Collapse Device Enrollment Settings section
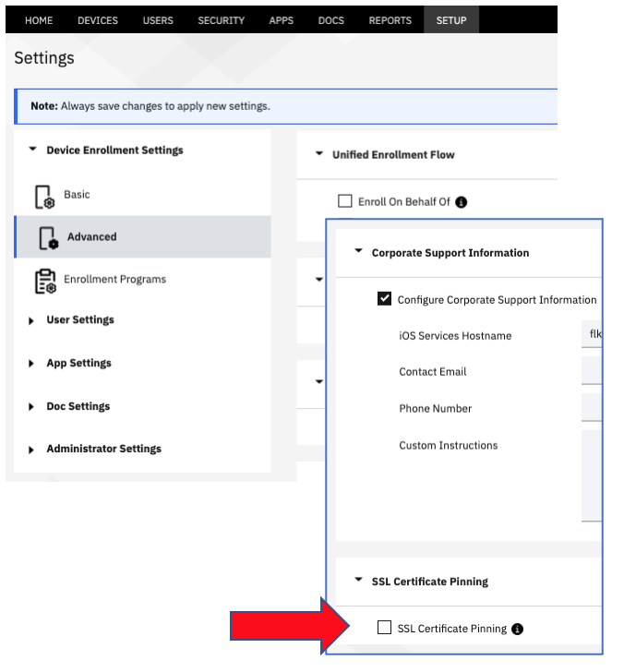Image resolution: width=624 pixels, height=672 pixels. click(32, 150)
